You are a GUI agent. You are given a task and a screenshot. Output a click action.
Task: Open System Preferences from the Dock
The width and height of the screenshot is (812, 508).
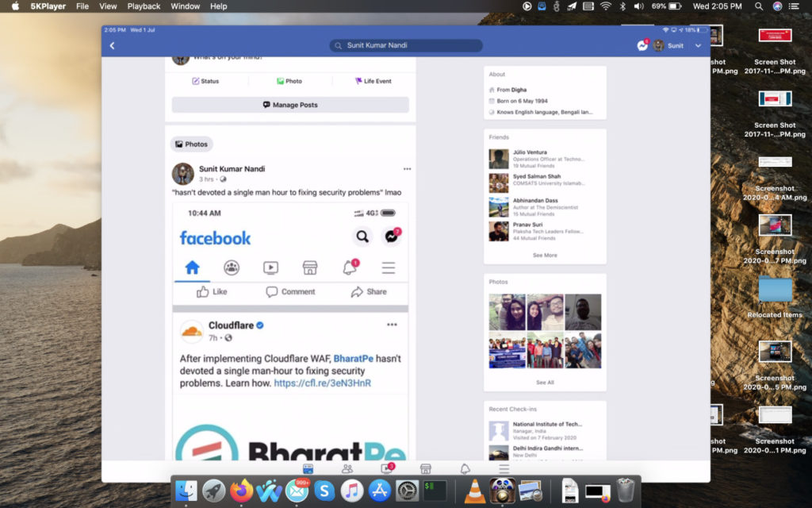pos(407,491)
